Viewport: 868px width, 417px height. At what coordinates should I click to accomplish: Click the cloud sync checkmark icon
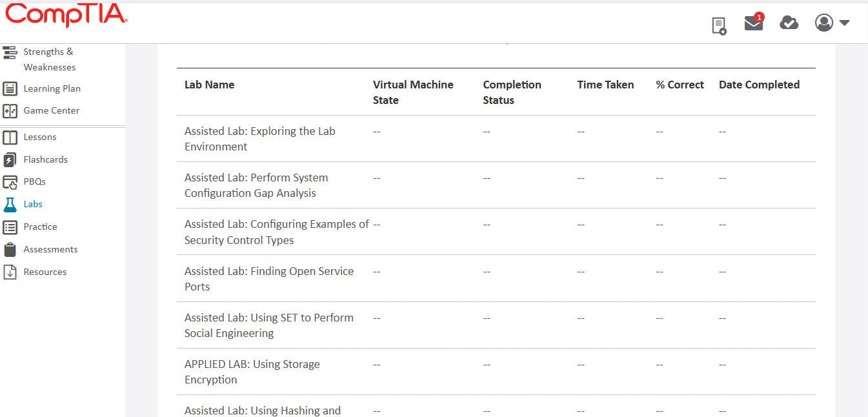point(789,23)
